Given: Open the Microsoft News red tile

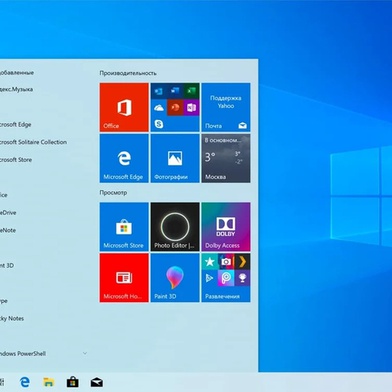Looking at the screenshot, I should pyautogui.click(x=124, y=278).
